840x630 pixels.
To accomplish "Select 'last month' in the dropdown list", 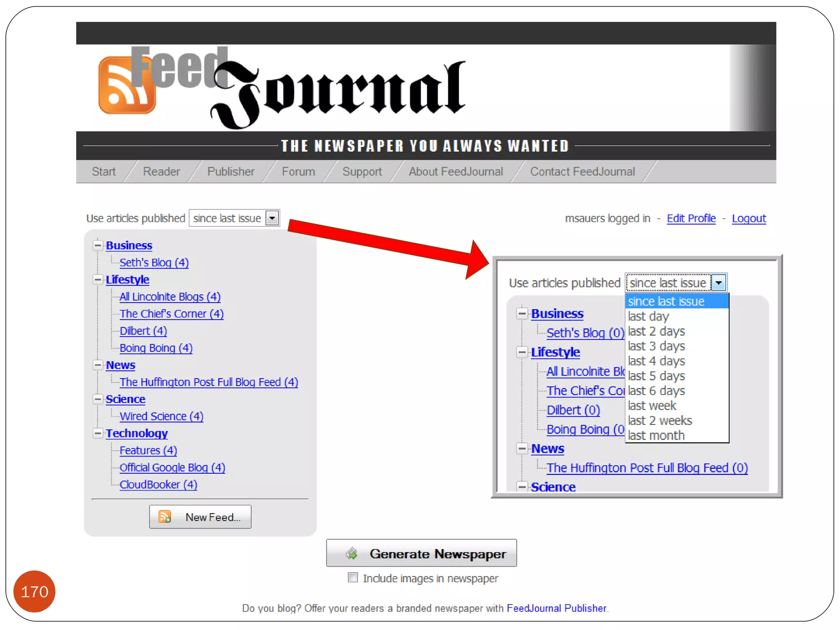I will (x=656, y=436).
